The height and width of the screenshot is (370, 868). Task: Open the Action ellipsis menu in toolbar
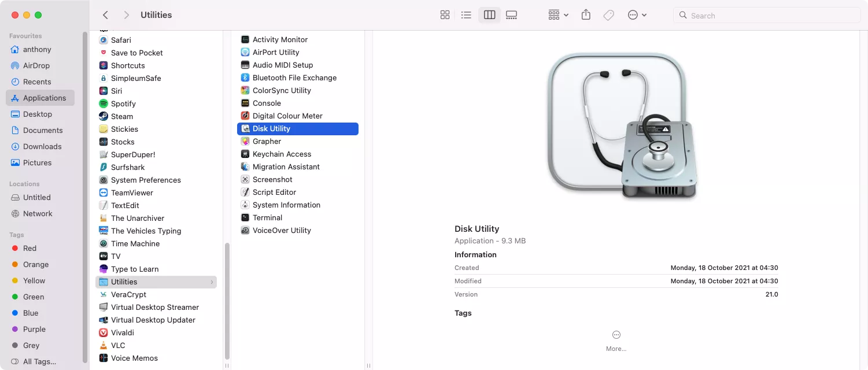pos(637,15)
